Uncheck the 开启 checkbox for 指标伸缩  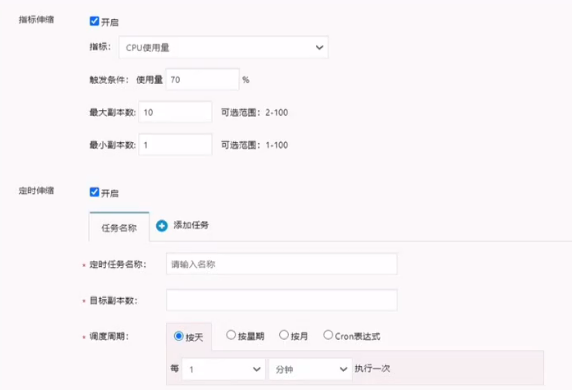click(94, 21)
